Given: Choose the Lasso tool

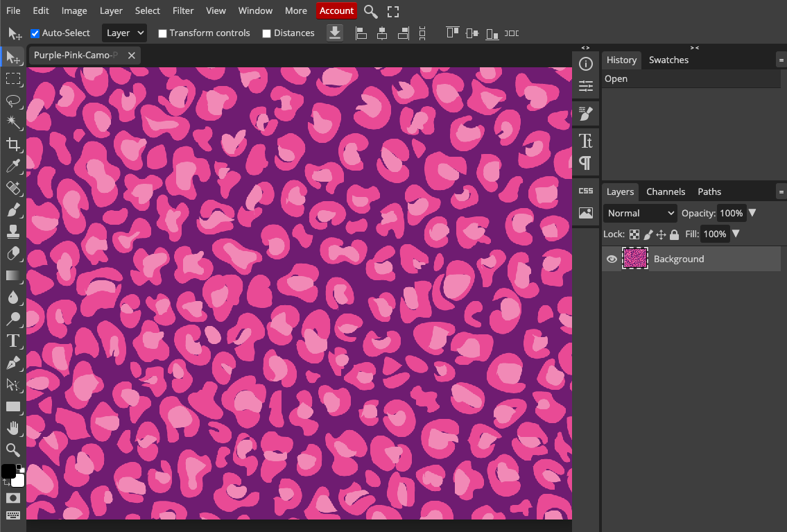Looking at the screenshot, I should coord(13,101).
